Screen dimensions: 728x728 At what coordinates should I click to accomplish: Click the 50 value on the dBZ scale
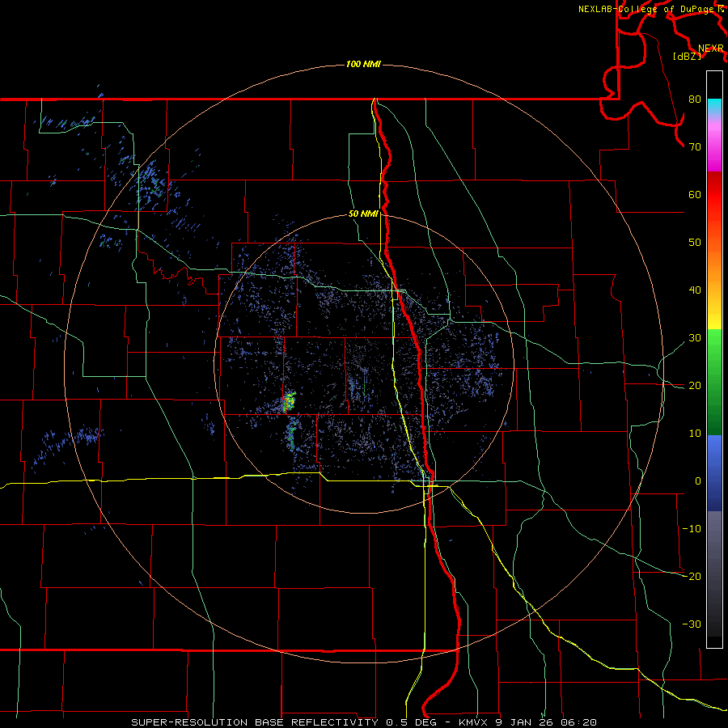[x=695, y=243]
